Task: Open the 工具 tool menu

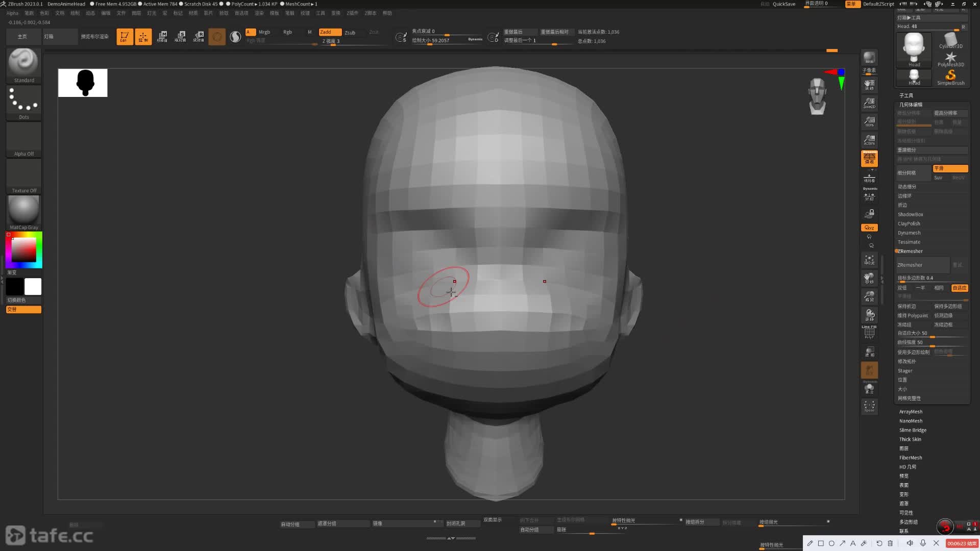Action: (320, 13)
